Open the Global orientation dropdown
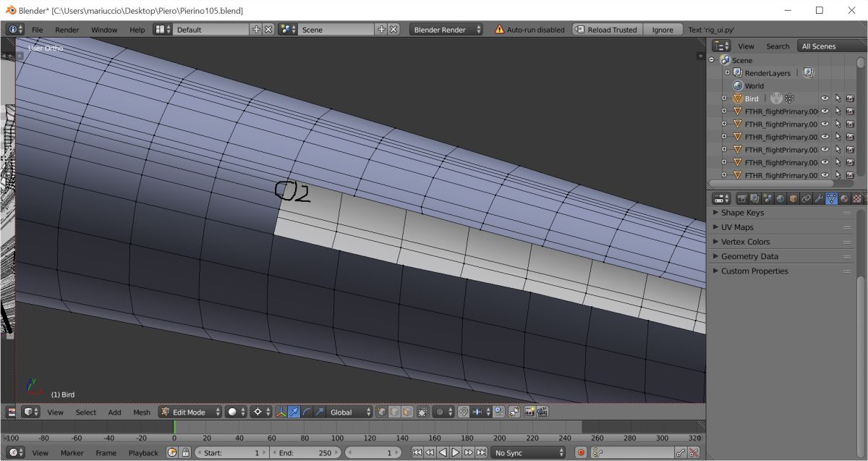The width and height of the screenshot is (868, 461). [x=349, y=412]
